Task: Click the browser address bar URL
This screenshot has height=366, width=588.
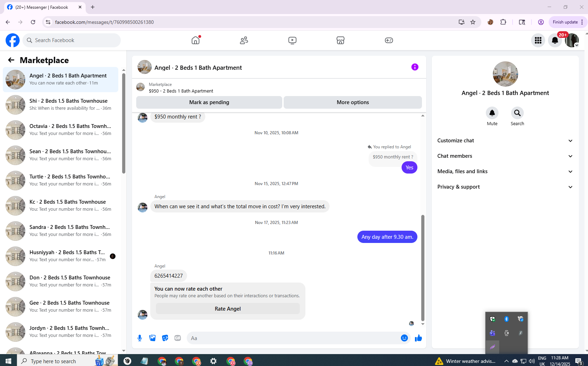Action: click(104, 22)
